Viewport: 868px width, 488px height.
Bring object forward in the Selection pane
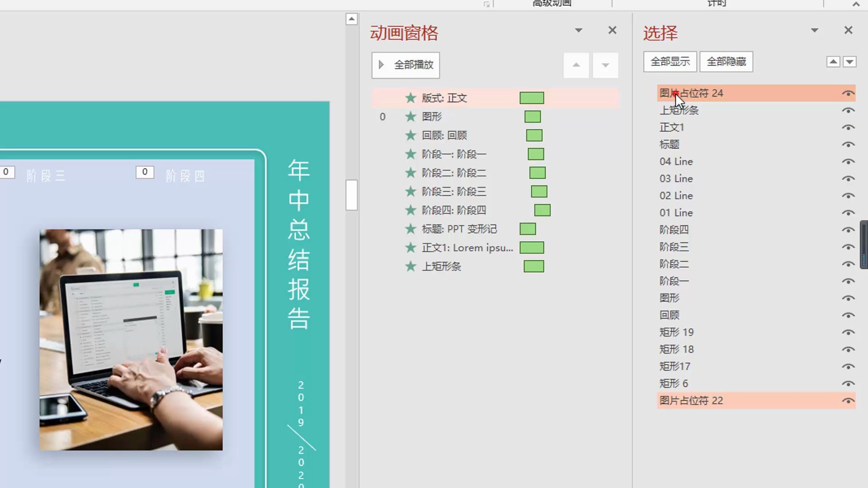tap(833, 61)
